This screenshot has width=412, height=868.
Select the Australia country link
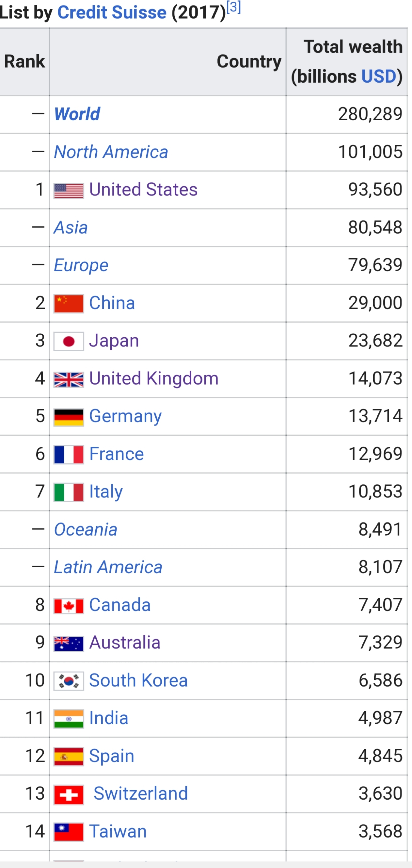(124, 643)
